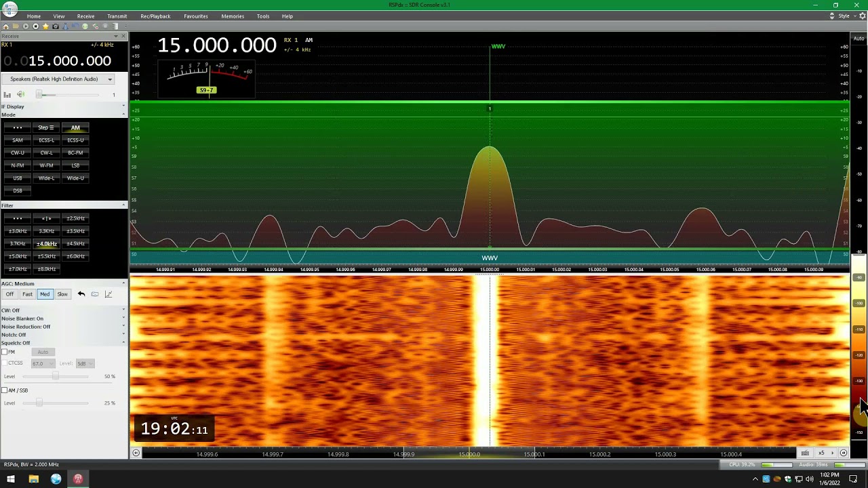Screen dimensions: 868x488
Task: Set AGC to Fast
Action: tap(27, 294)
